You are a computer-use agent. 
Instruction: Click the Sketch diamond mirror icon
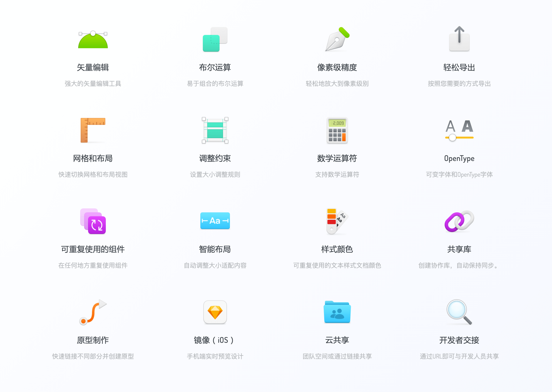(215, 312)
